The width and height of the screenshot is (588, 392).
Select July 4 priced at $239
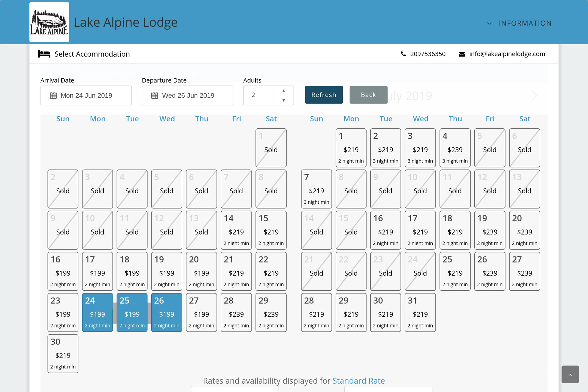[x=455, y=148]
